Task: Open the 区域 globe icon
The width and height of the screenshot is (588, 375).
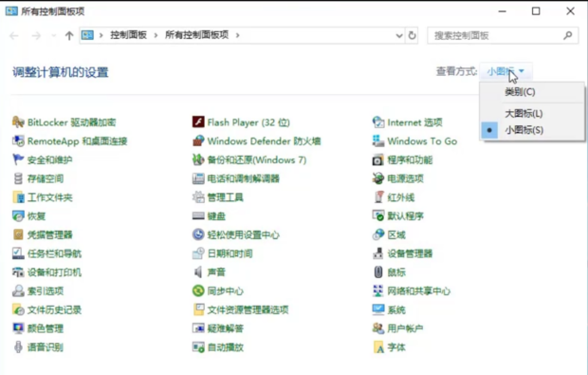Action: coord(378,234)
